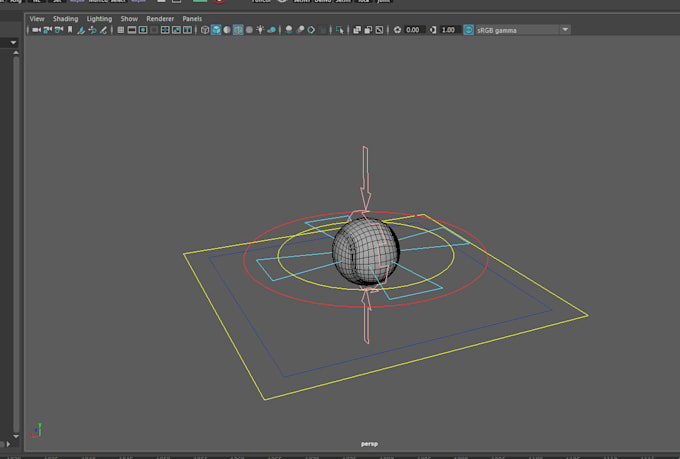Switch to Wireframe display mode
This screenshot has width=680, height=459.
(x=205, y=30)
